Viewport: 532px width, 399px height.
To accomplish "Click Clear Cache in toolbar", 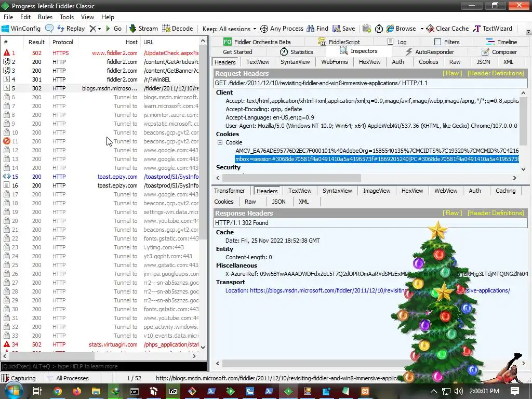I will click(447, 29).
